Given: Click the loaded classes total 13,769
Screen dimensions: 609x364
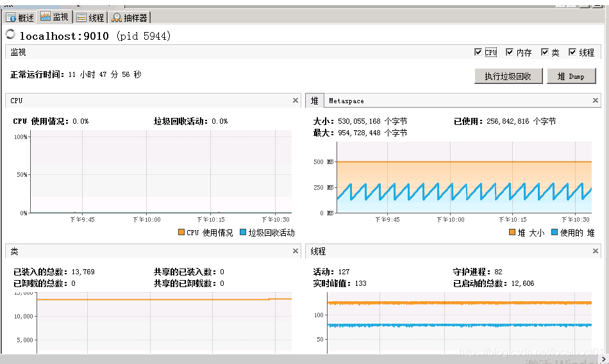Looking at the screenshot, I should click(x=83, y=272).
